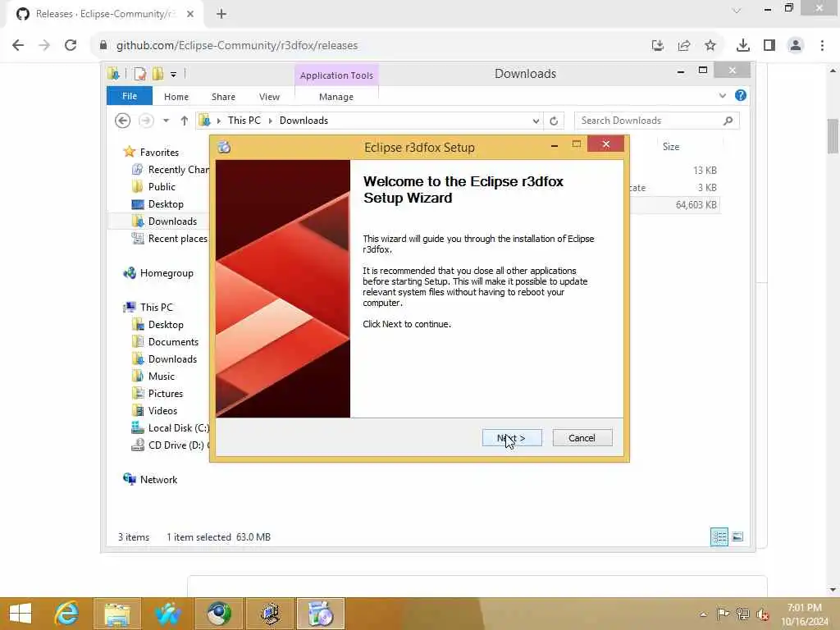Open Chrome three-dot menu

pyautogui.click(x=822, y=46)
